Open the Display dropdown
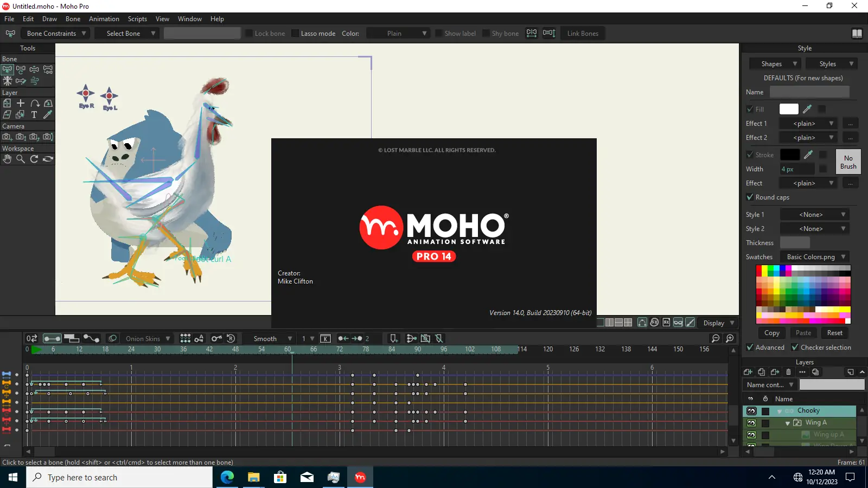 717,323
